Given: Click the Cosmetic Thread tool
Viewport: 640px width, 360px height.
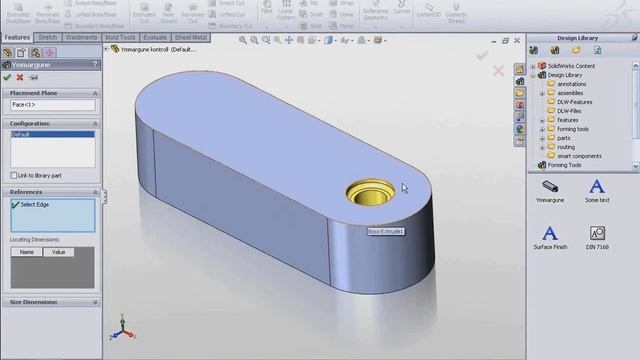Looking at the screenshot, I should coord(456,13).
